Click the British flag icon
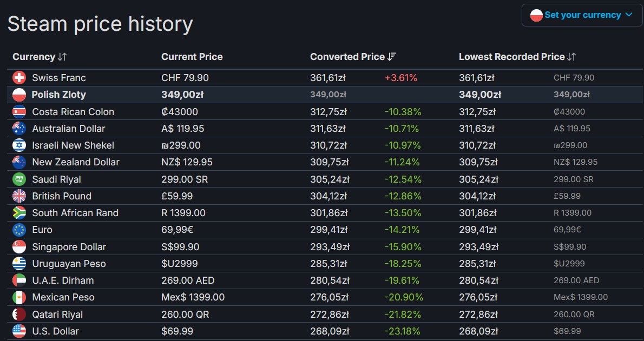This screenshot has width=644, height=341. [19, 196]
